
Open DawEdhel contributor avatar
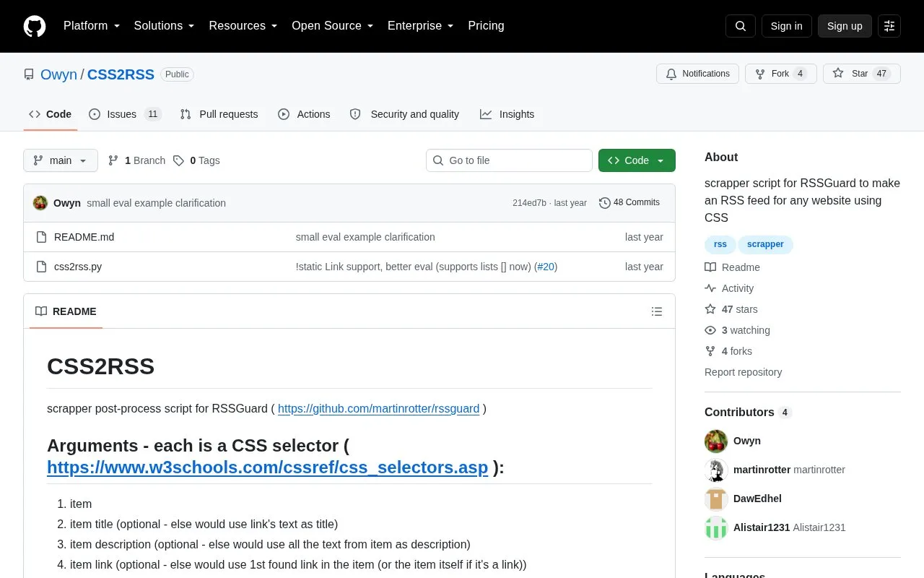tap(716, 499)
